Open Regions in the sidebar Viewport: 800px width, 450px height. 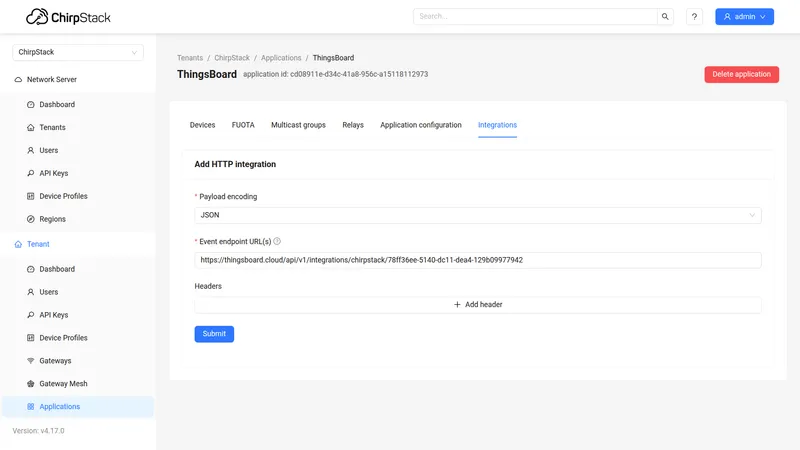(78, 219)
